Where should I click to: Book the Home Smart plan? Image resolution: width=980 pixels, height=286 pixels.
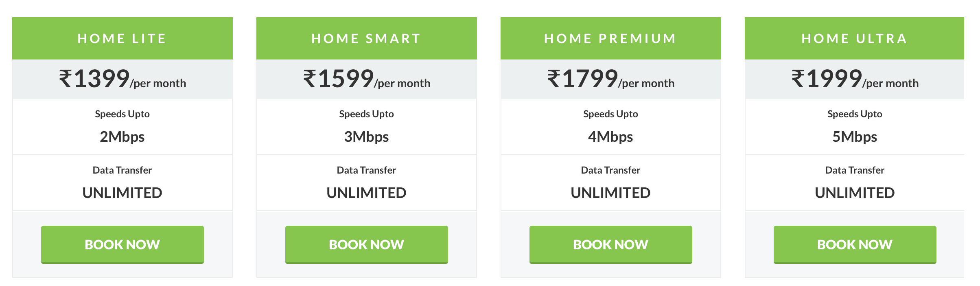[x=366, y=244]
